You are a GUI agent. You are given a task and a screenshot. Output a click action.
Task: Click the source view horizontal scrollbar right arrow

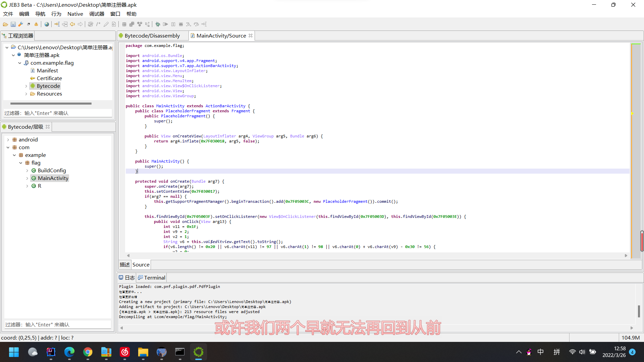(626, 255)
